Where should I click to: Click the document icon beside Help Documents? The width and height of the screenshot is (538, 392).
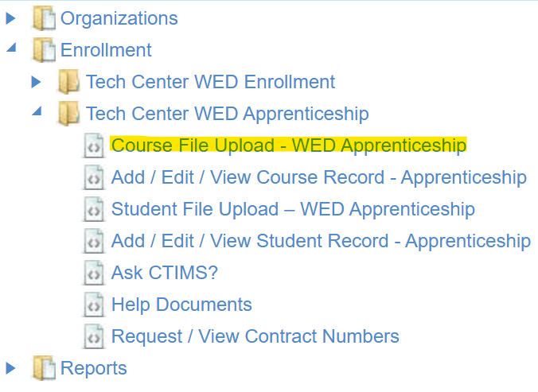[94, 305]
